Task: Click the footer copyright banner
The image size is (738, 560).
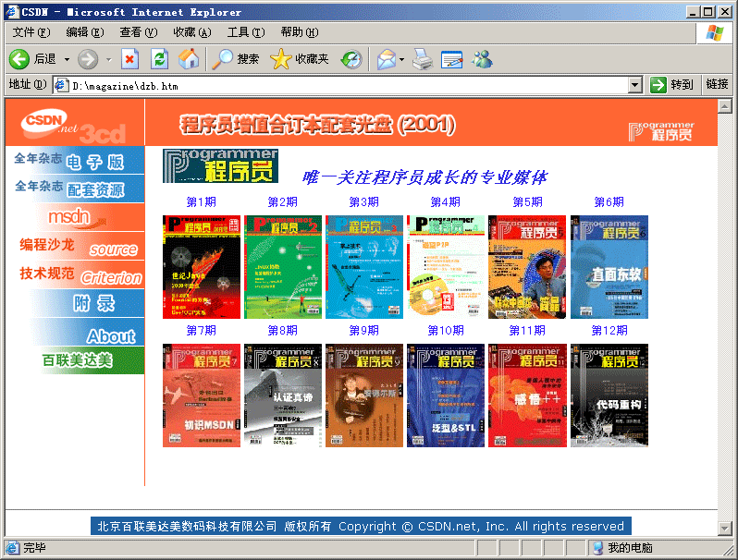Action: point(361,526)
